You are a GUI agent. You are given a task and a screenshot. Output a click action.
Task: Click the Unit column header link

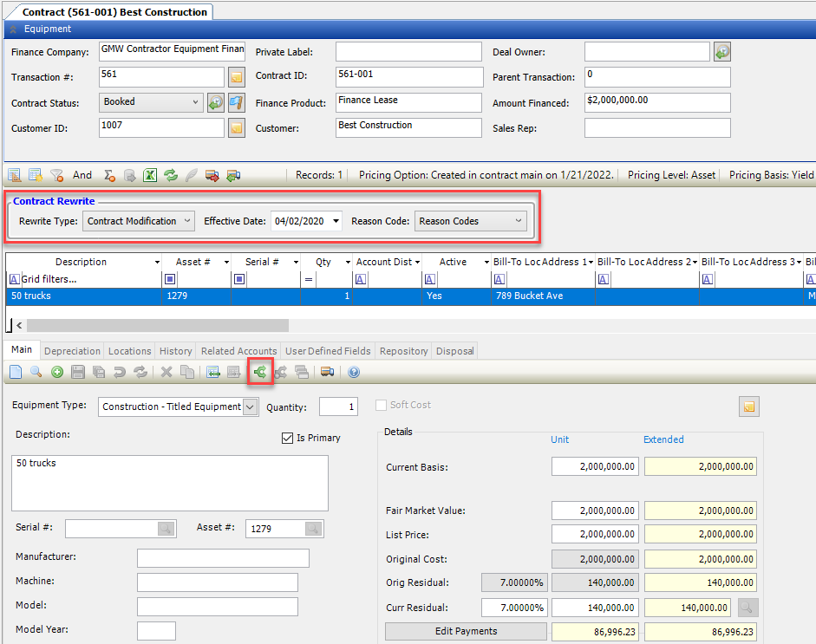point(560,439)
